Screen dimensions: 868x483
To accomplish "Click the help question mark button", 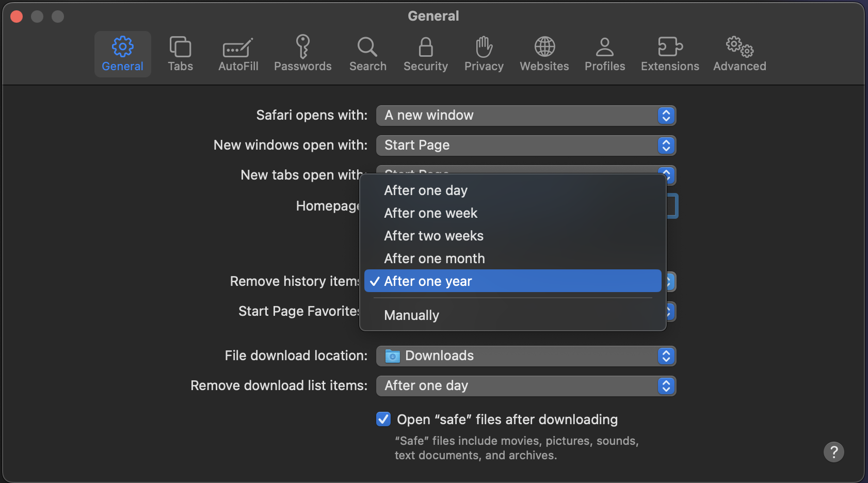I will pyautogui.click(x=833, y=452).
